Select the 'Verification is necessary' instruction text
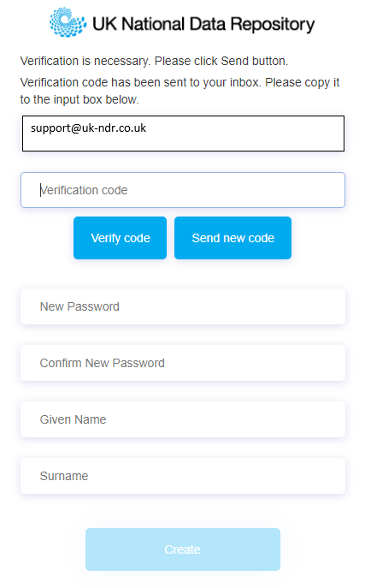The width and height of the screenshot is (365, 588). pyautogui.click(x=154, y=61)
